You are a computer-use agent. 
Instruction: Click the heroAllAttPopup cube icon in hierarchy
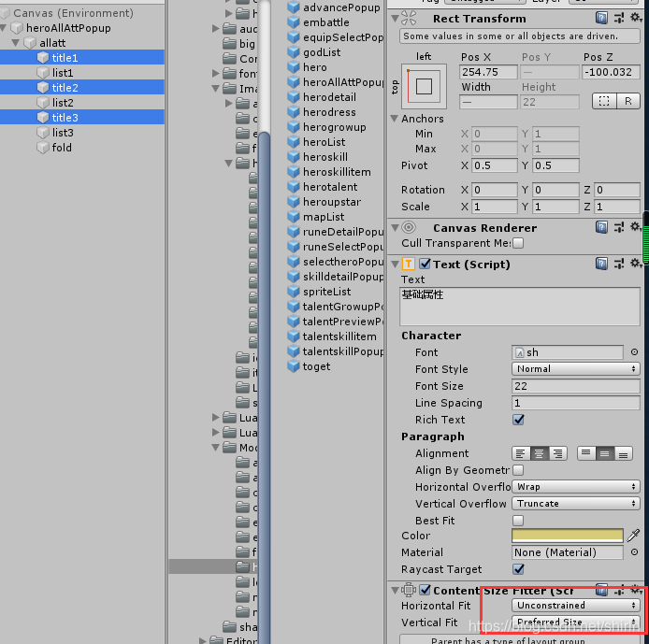pos(17,28)
